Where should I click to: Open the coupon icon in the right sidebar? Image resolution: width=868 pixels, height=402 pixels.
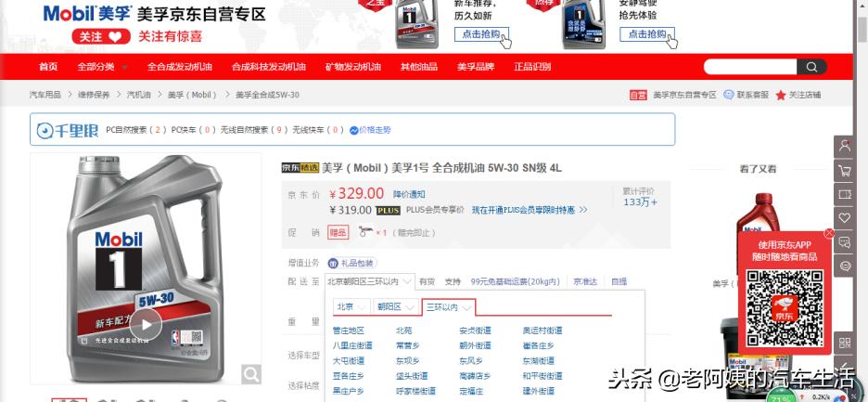(845, 195)
